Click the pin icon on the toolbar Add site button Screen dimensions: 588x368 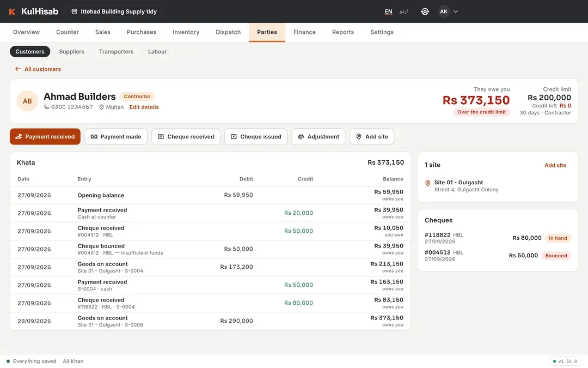tap(359, 137)
